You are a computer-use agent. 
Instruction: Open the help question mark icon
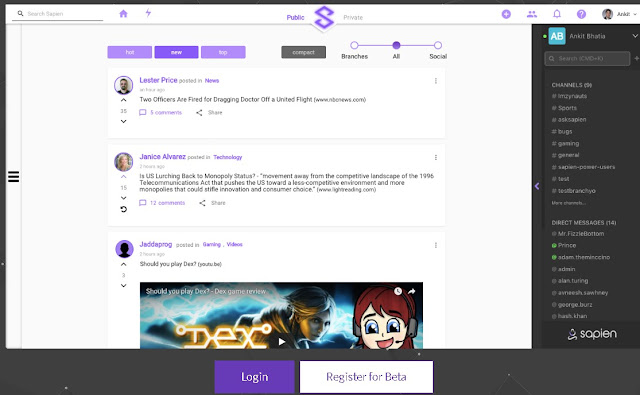pyautogui.click(x=581, y=14)
